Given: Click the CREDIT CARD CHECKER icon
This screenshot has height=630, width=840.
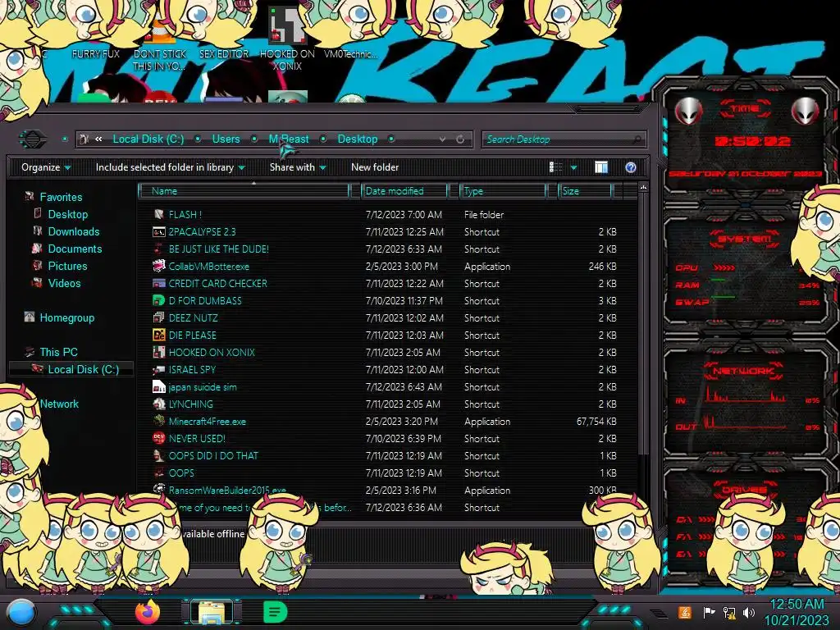Looking at the screenshot, I should tap(158, 283).
